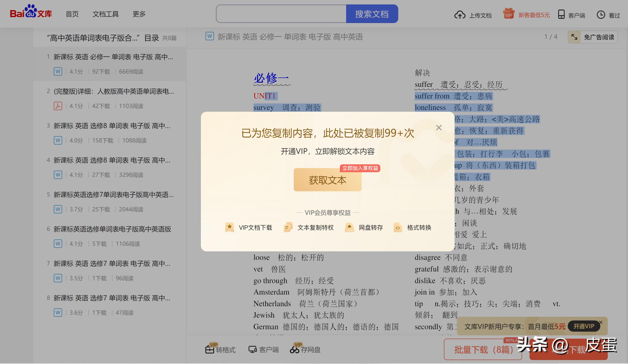Image resolution: width=628 pixels, height=364 pixels.
Task: Select 首页 in the top navigation
Action: 72,14
